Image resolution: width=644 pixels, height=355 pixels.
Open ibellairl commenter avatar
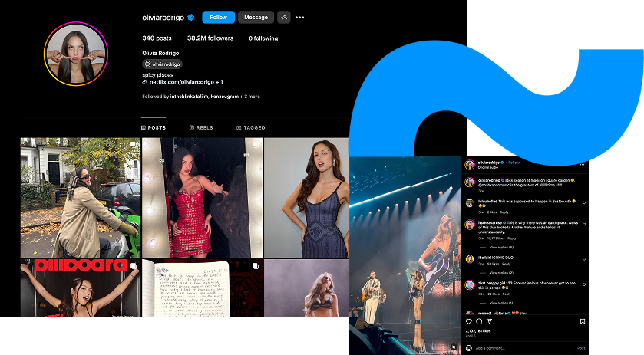[x=470, y=259]
